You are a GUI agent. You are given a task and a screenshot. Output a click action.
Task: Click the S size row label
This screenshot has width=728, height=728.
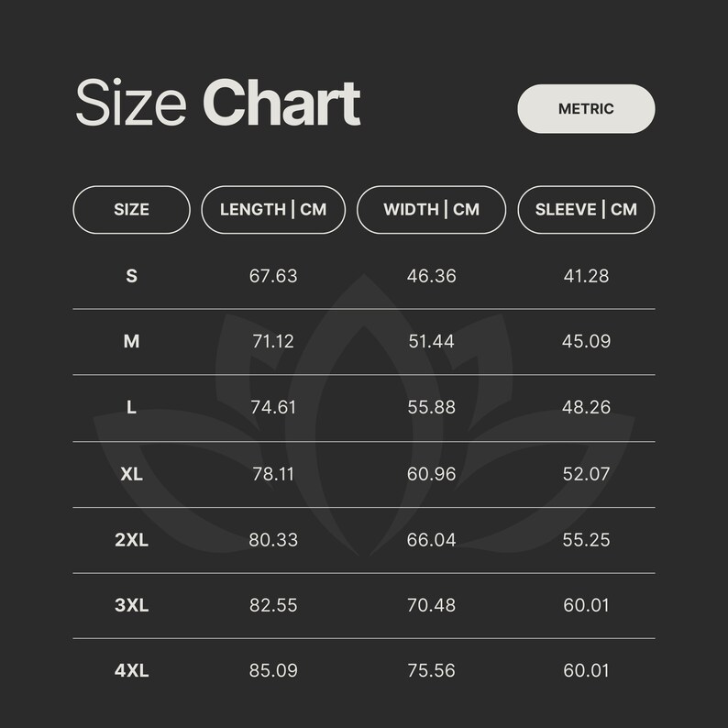(131, 276)
